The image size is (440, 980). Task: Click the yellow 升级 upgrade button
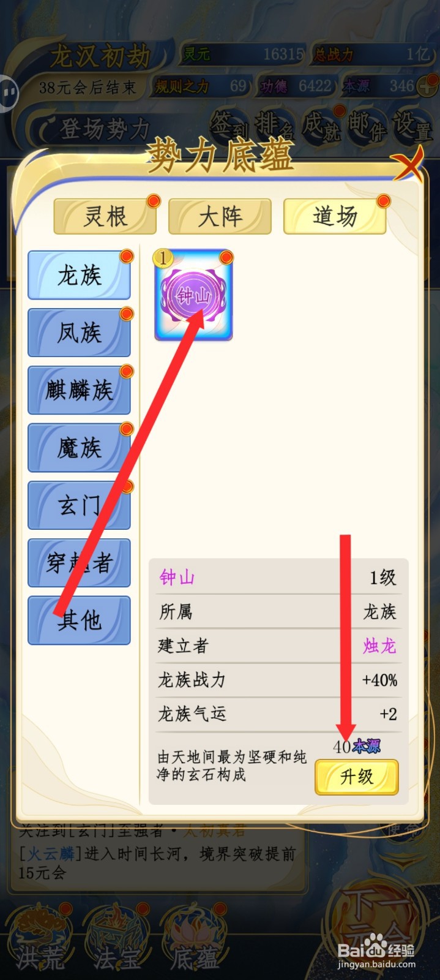coord(357,777)
